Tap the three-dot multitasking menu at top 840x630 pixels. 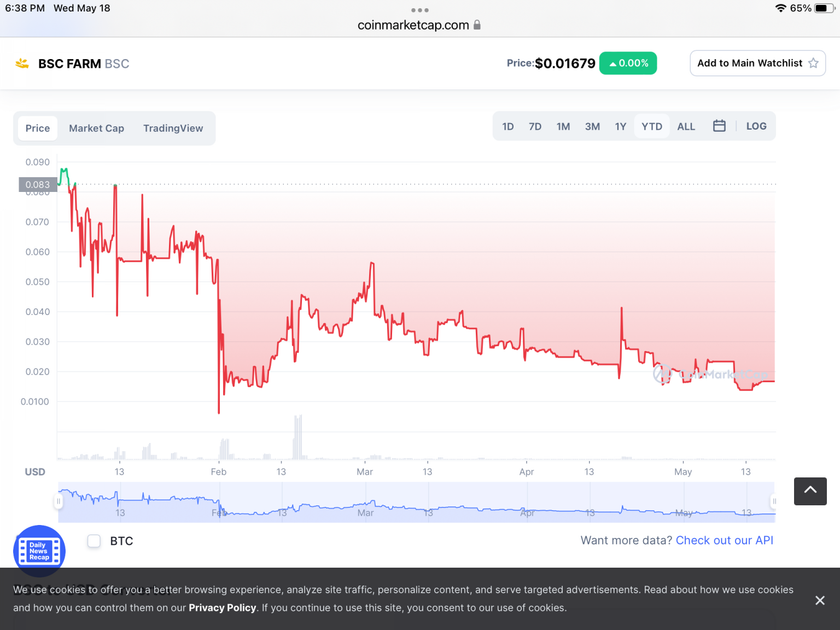[420, 10]
